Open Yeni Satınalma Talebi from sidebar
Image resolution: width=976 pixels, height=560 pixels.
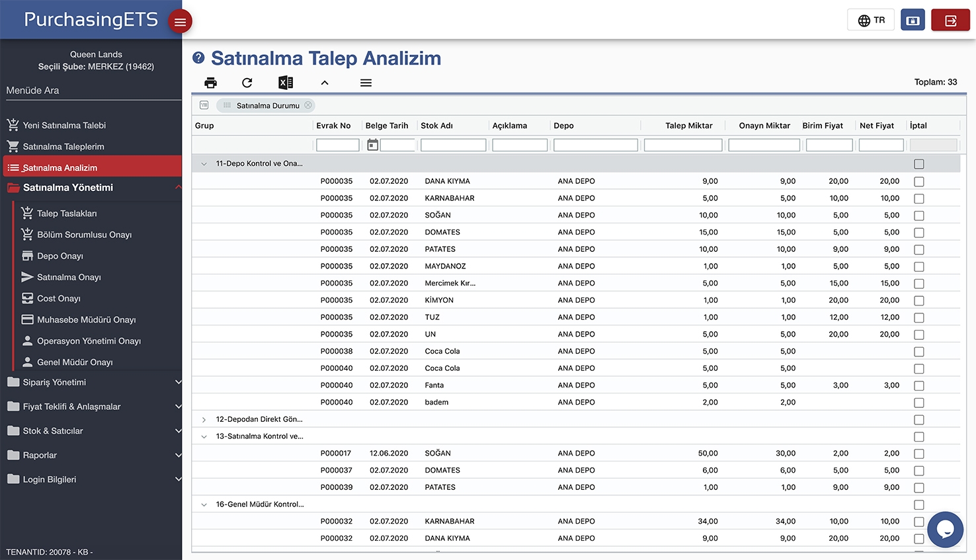pos(64,125)
